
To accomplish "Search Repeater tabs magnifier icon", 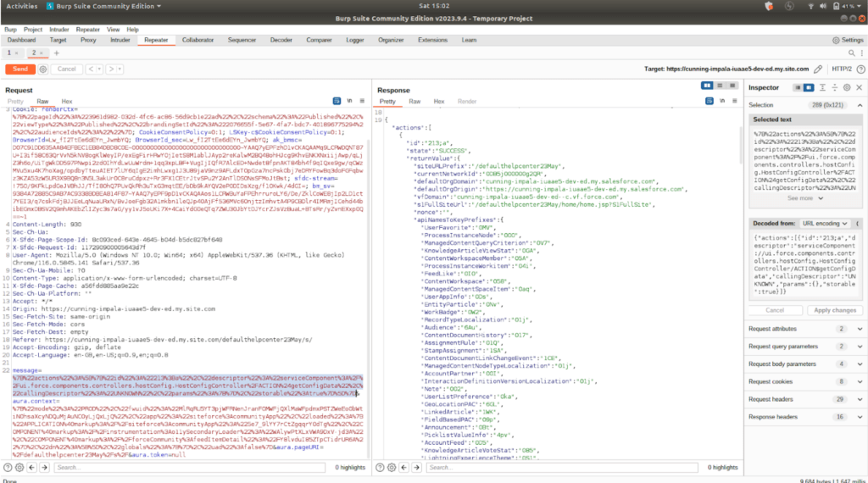I will pos(851,53).
